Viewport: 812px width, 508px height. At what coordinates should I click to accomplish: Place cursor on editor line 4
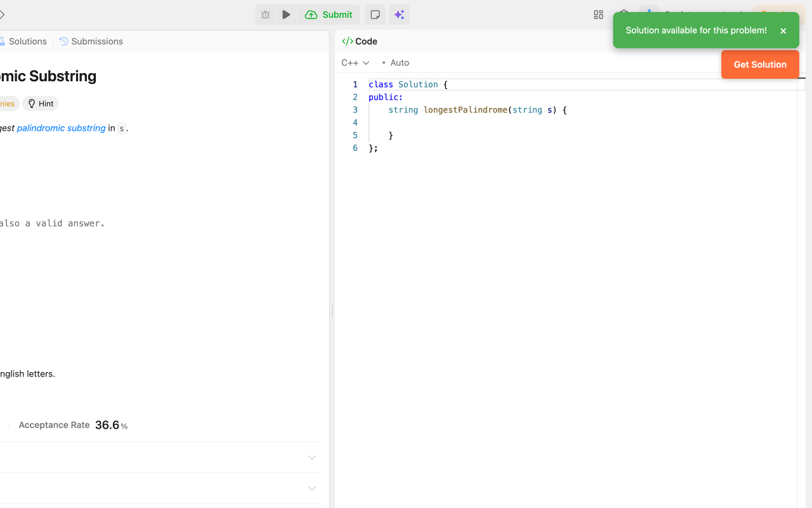(x=582, y=123)
